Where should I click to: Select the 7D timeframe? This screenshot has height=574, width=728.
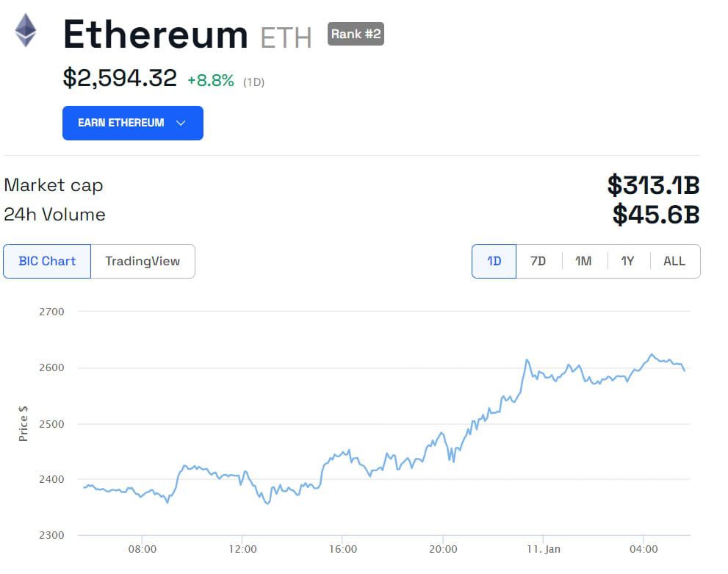tap(538, 261)
